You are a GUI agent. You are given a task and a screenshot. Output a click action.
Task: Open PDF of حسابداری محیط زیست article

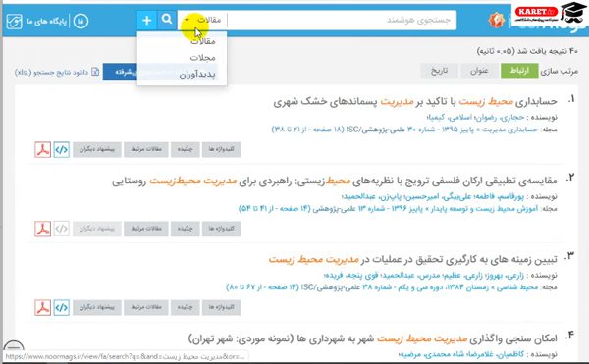coord(43,149)
